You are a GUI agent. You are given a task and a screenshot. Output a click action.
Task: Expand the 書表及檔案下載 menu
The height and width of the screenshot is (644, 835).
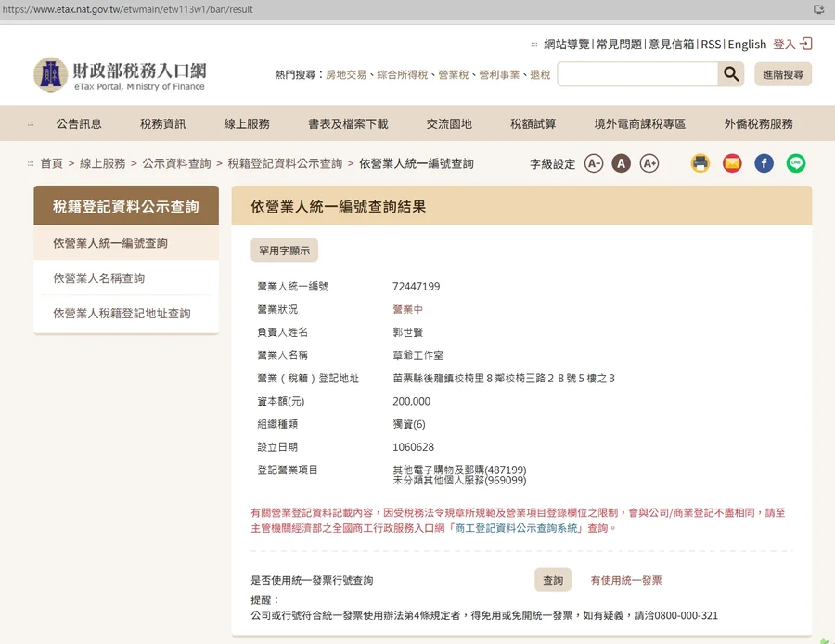click(x=348, y=123)
